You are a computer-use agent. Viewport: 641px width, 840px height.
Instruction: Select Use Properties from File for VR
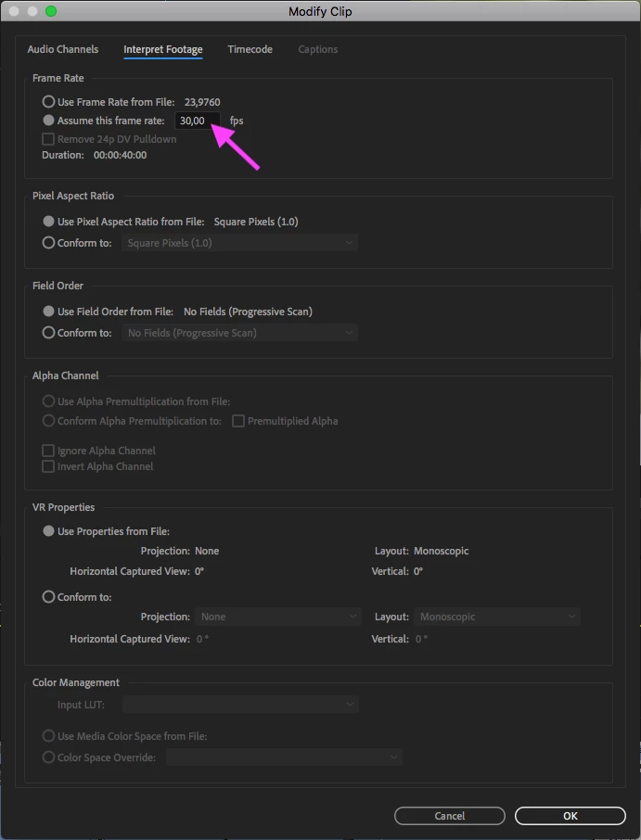pyautogui.click(x=48, y=531)
